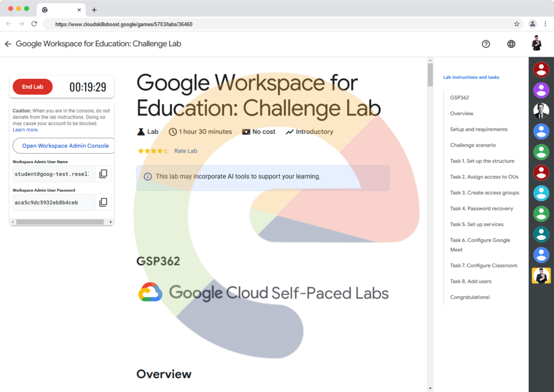The image size is (554, 392).
Task: Click the right arrow of lab panel scrollbar
Action: [111, 222]
